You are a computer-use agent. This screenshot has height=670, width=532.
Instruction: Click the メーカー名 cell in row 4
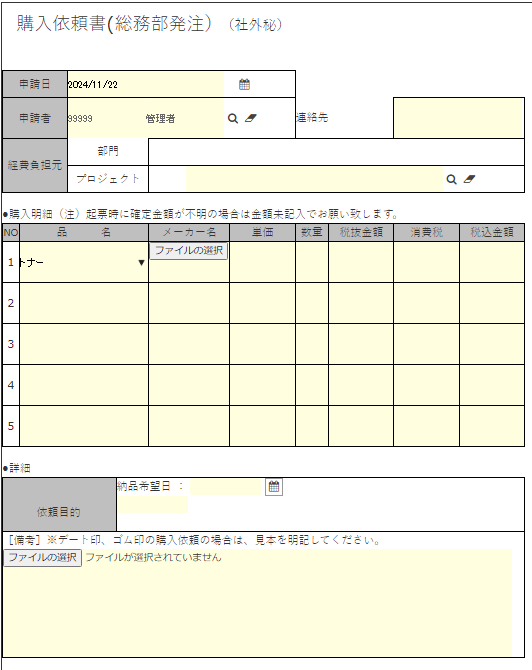189,385
